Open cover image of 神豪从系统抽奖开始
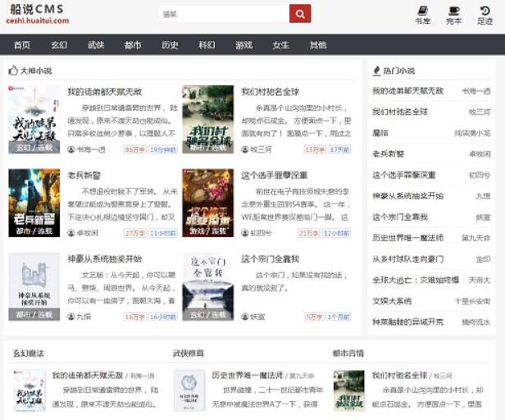Viewport: 505px width, 420px height. click(34, 287)
